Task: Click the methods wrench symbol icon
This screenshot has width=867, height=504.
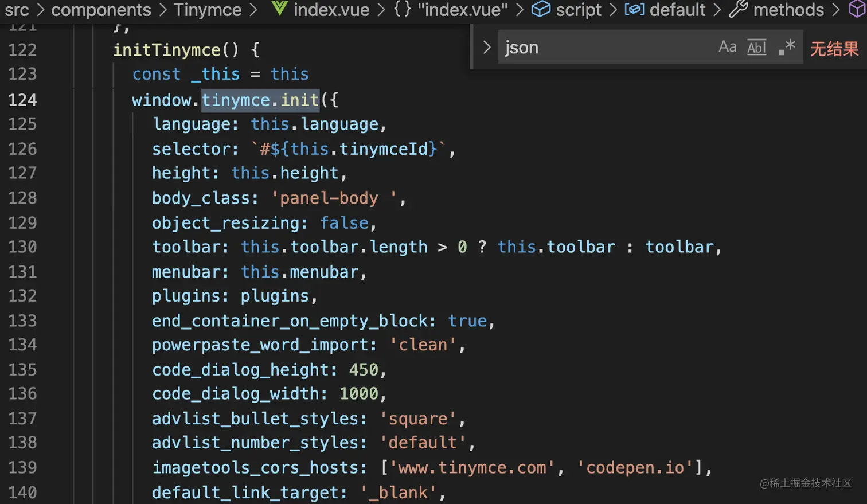Action: [x=738, y=9]
